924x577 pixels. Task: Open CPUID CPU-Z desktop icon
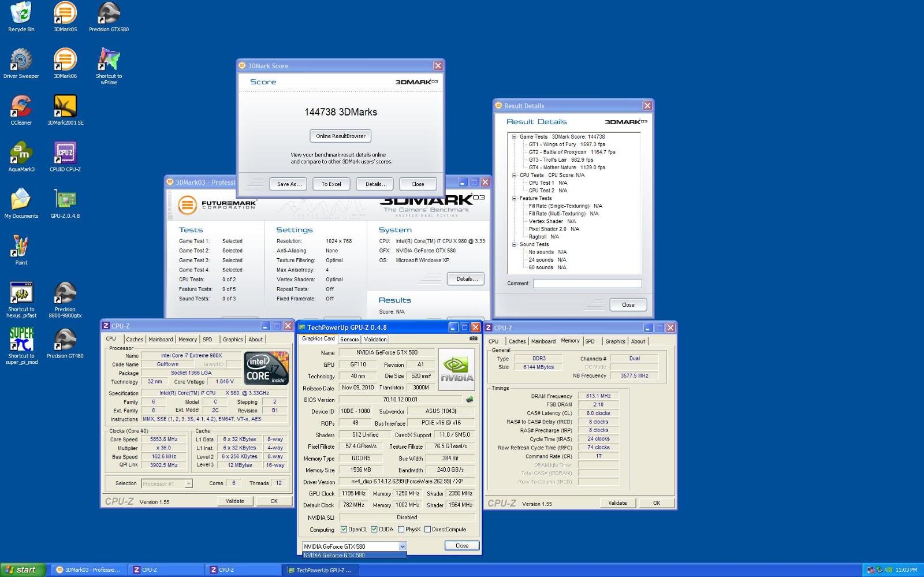65,158
